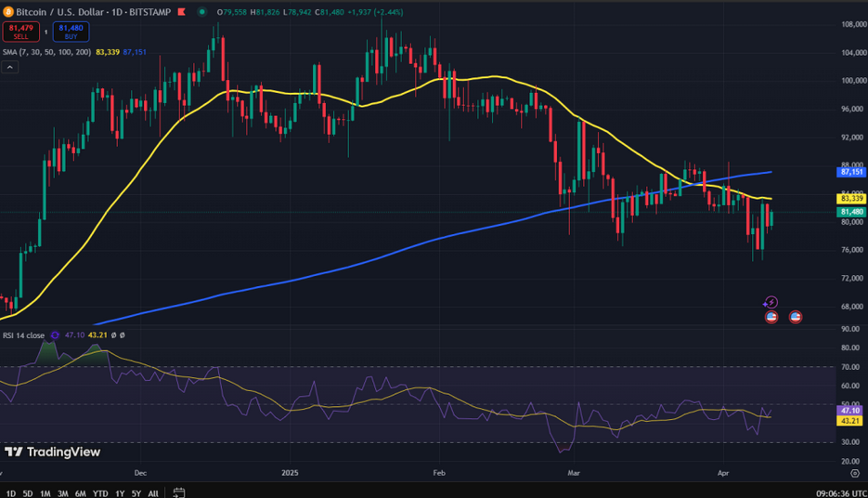This screenshot has width=868, height=498.
Task: Click the Mar label on time axis
Action: [574, 473]
